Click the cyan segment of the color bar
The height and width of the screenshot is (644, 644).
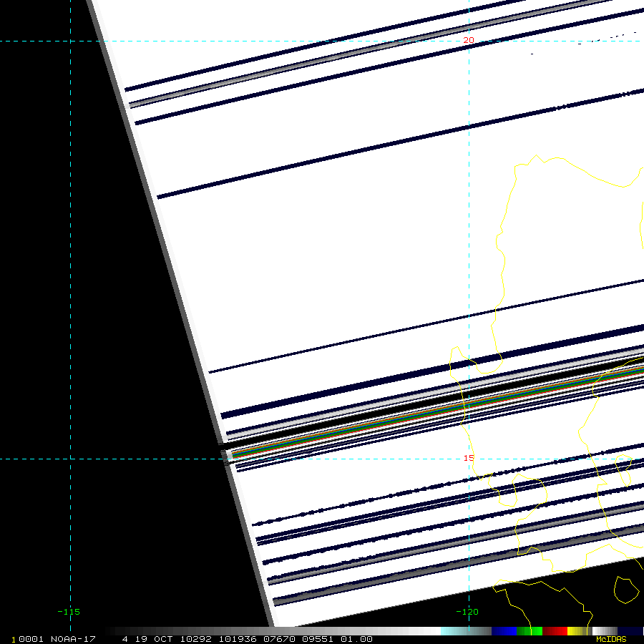click(x=466, y=631)
